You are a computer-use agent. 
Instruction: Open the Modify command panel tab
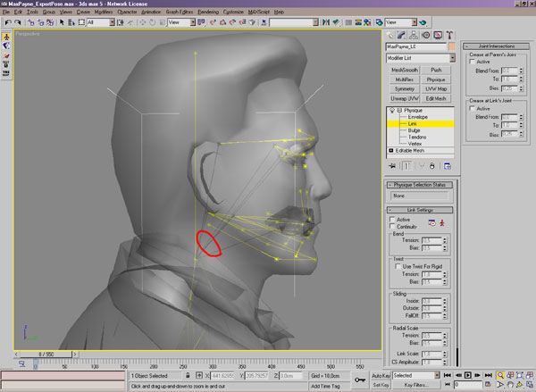coord(400,35)
